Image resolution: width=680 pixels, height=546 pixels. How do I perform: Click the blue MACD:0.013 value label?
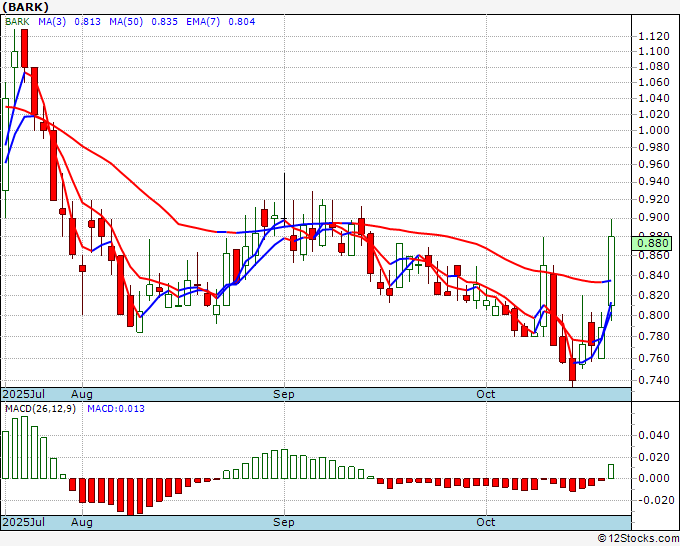(x=117, y=408)
